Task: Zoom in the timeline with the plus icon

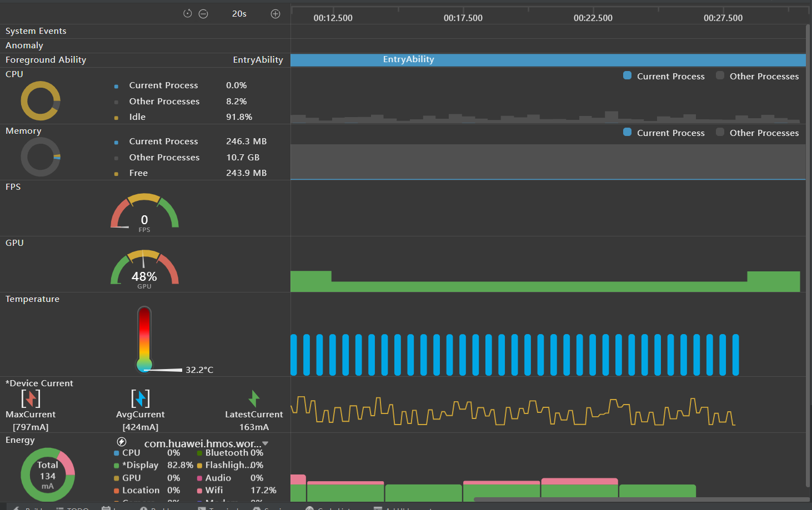Action: coord(275,14)
